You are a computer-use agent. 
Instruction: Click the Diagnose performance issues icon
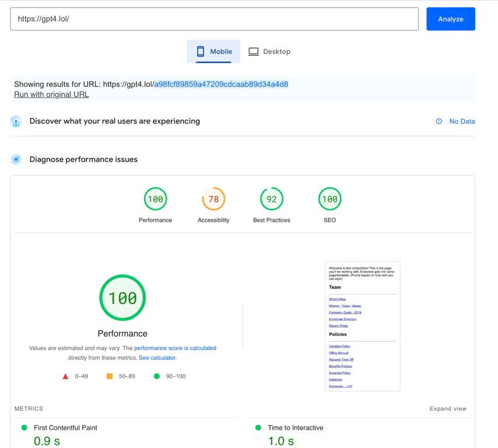16,159
